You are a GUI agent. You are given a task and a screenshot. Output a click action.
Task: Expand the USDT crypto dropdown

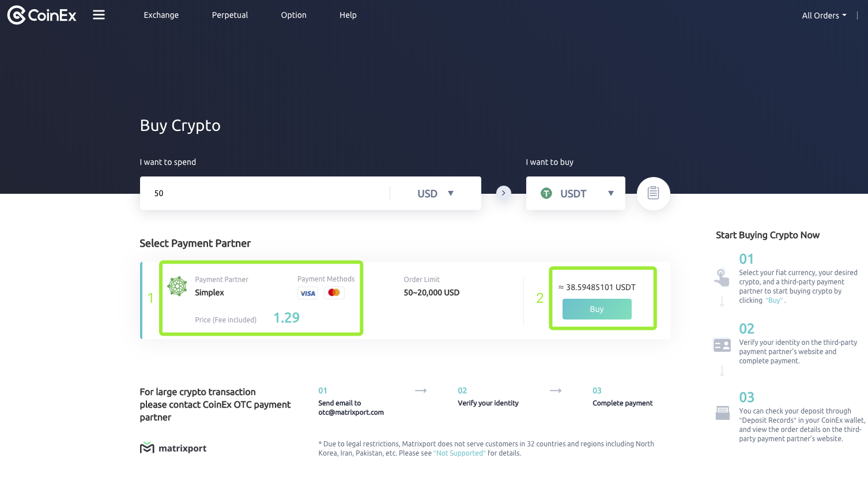coord(610,194)
